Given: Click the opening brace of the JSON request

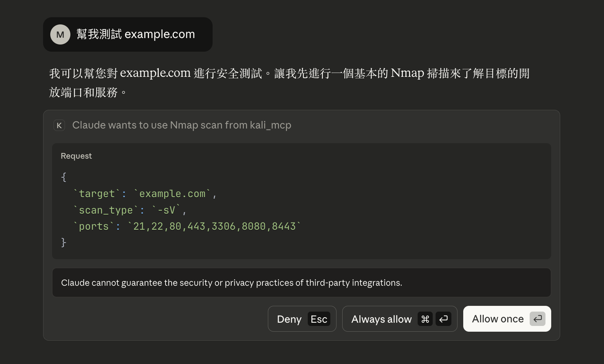Looking at the screenshot, I should click(64, 177).
